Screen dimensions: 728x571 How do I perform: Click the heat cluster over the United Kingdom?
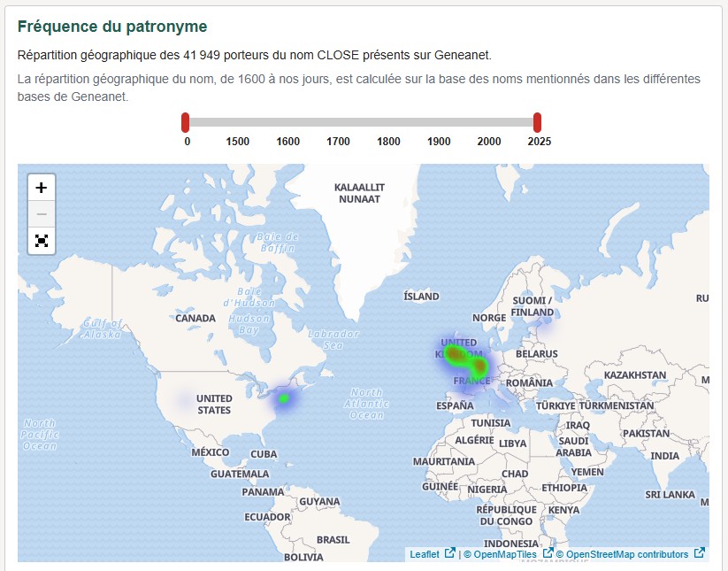(x=453, y=352)
